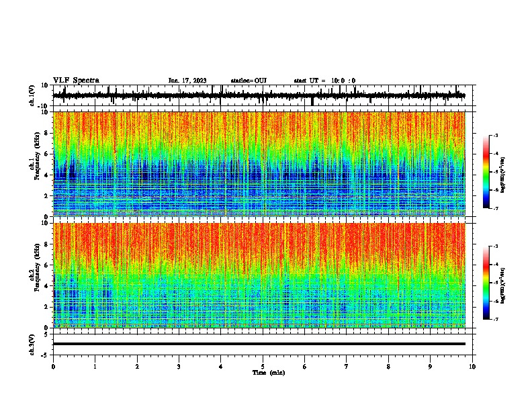
Task: Click the ch.2 colorbar log(PSD) unit label
Action: (x=503, y=285)
